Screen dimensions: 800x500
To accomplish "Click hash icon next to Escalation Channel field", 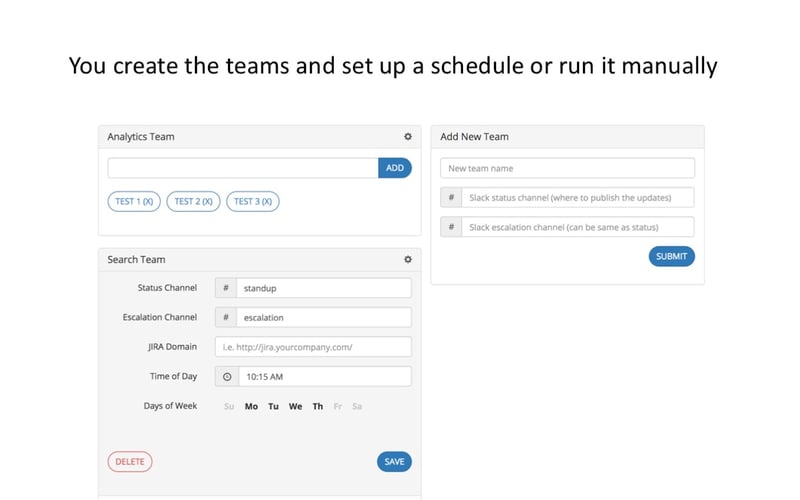I will (x=226, y=318).
